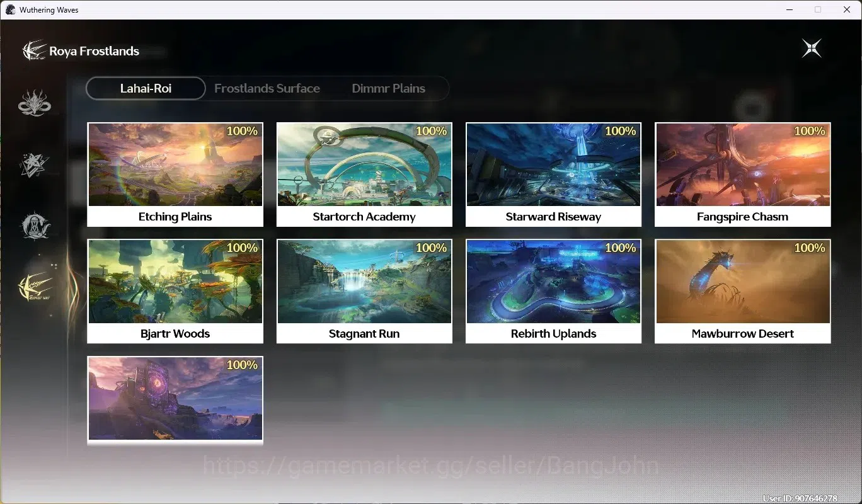Image resolution: width=862 pixels, height=504 pixels.
Task: Open the Rebirth Uplands area card
Action: click(x=553, y=291)
